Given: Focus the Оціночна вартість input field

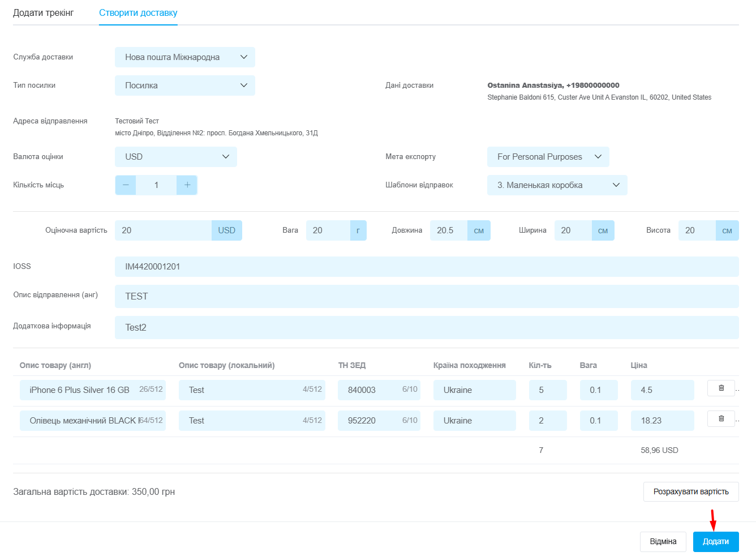Looking at the screenshot, I should (163, 230).
